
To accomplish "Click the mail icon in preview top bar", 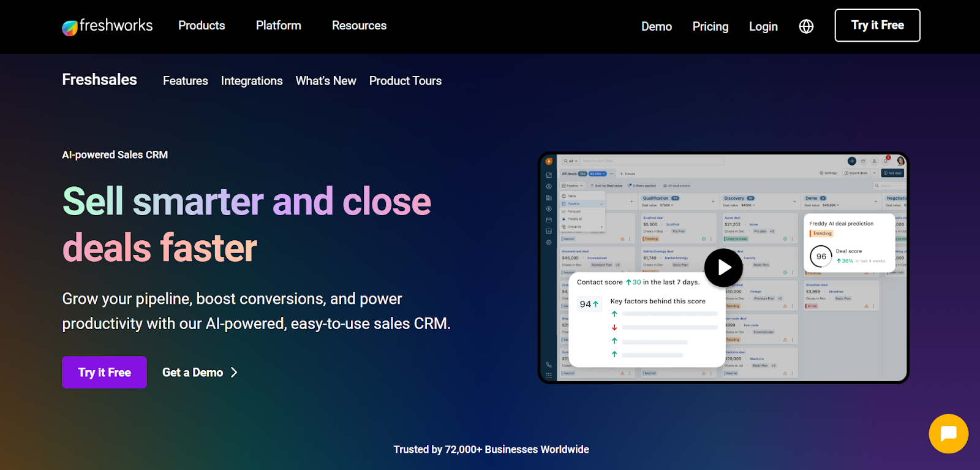I will [863, 161].
